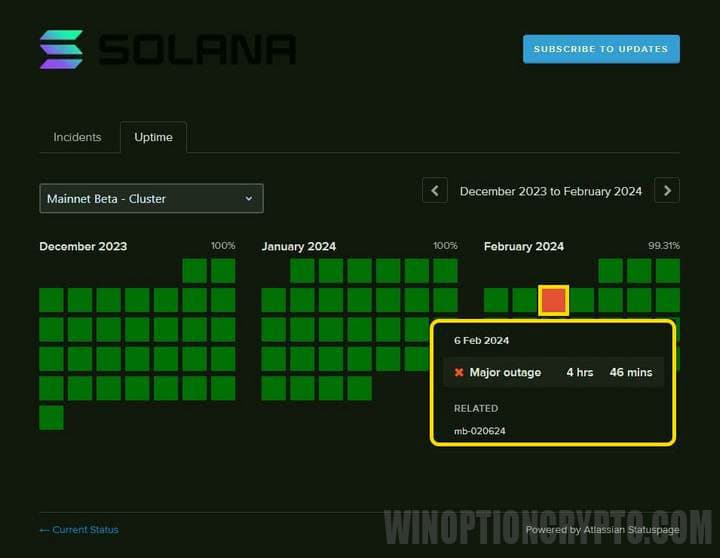This screenshot has height=558, width=720.
Task: Select the December 1, 2023 uptime square
Action: click(x=195, y=271)
